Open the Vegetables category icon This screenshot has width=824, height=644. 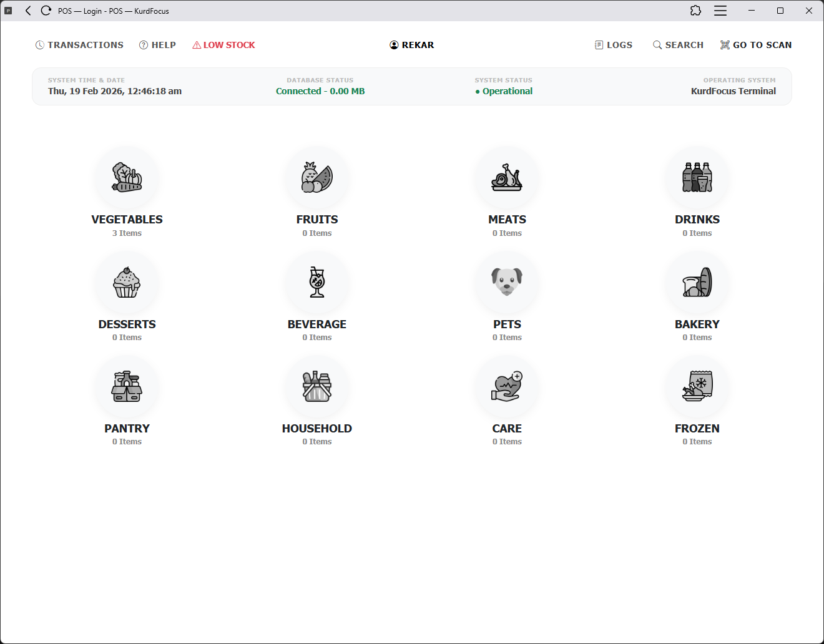pos(127,178)
